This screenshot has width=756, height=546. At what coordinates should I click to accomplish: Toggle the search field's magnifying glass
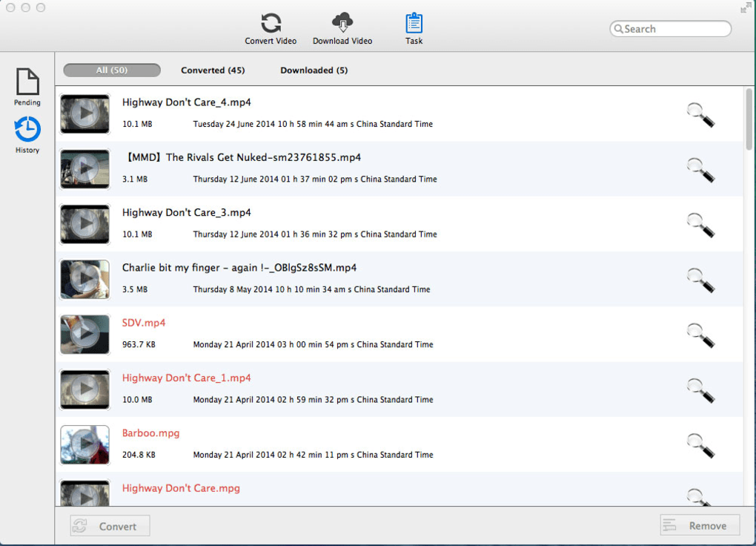[620, 28]
